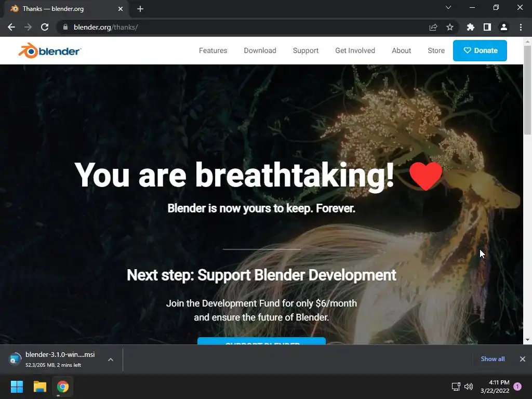The height and width of the screenshot is (399, 532).
Task: Click the page vertical scrollbar thumb
Action: point(527,90)
